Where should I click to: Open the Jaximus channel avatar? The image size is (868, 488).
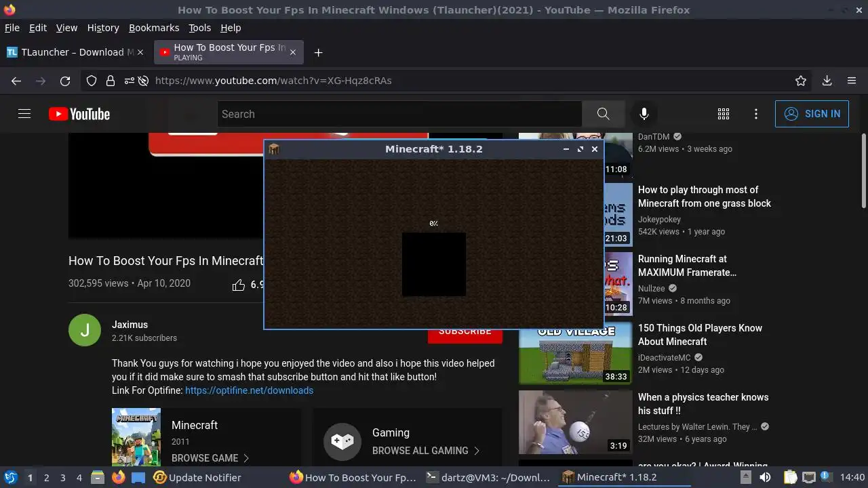pyautogui.click(x=85, y=330)
